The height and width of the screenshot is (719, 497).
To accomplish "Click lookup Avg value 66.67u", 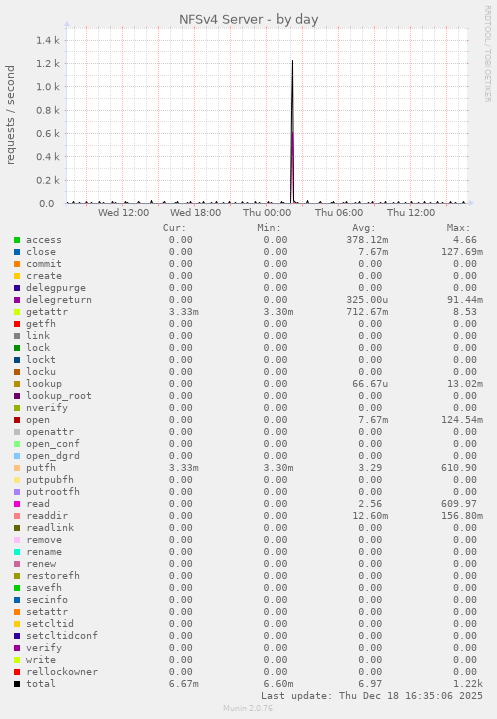I will pyautogui.click(x=370, y=384).
